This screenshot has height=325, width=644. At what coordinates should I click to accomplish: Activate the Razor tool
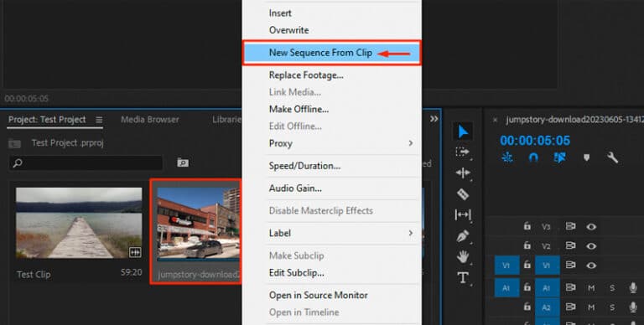coord(463,194)
